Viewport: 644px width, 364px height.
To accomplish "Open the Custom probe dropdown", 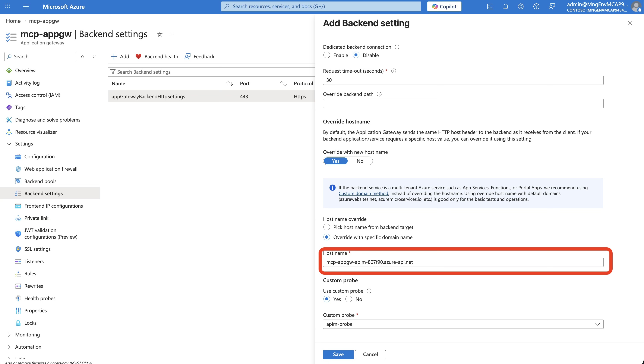I will tap(597, 324).
